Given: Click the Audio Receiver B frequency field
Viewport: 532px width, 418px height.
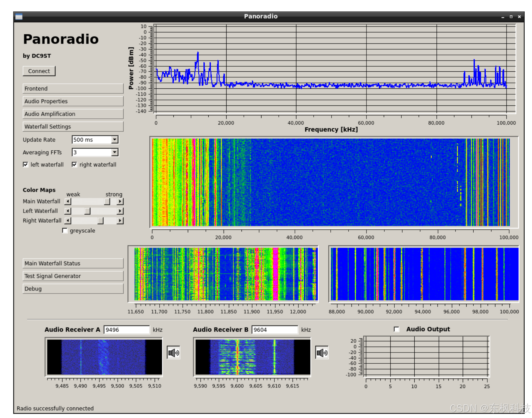Looking at the screenshot, I should pos(275,330).
